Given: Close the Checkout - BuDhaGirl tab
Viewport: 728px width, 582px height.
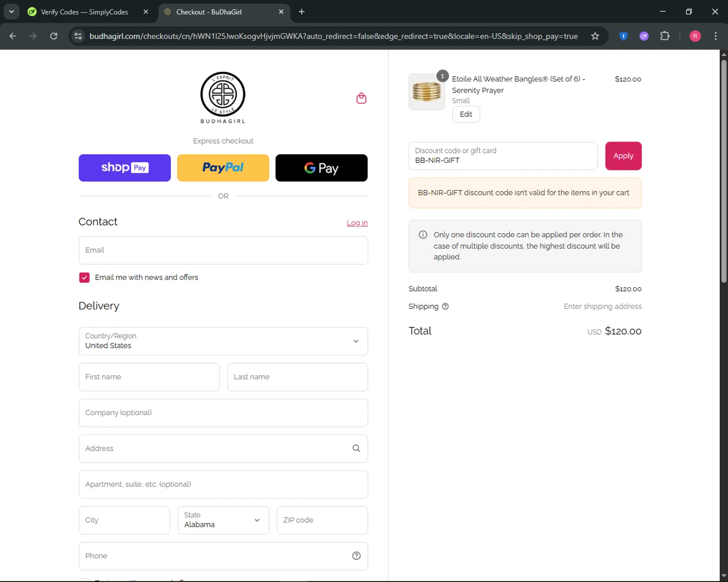Looking at the screenshot, I should pyautogui.click(x=281, y=12).
